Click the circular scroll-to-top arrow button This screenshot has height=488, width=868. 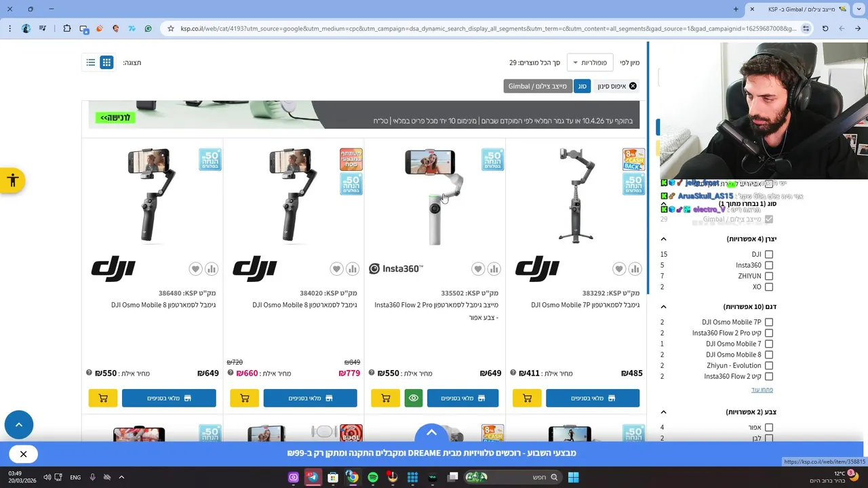click(19, 425)
